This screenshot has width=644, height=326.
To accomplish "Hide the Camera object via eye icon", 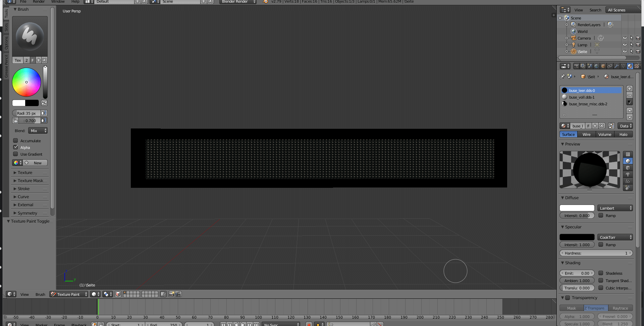I will click(x=625, y=38).
